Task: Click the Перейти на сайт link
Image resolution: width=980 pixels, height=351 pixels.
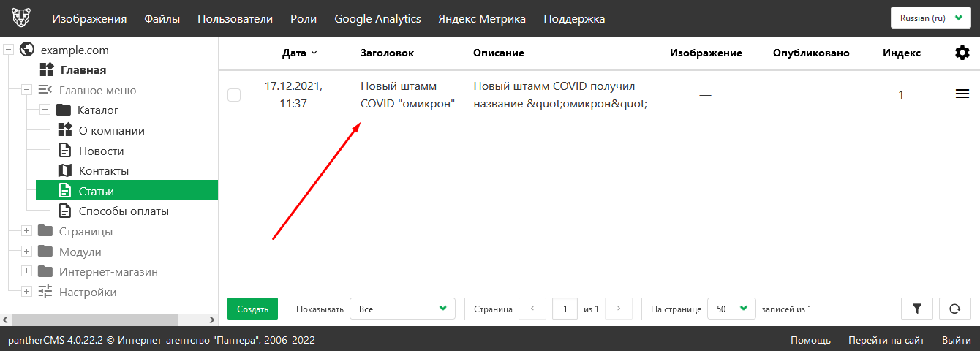Action: (x=886, y=341)
